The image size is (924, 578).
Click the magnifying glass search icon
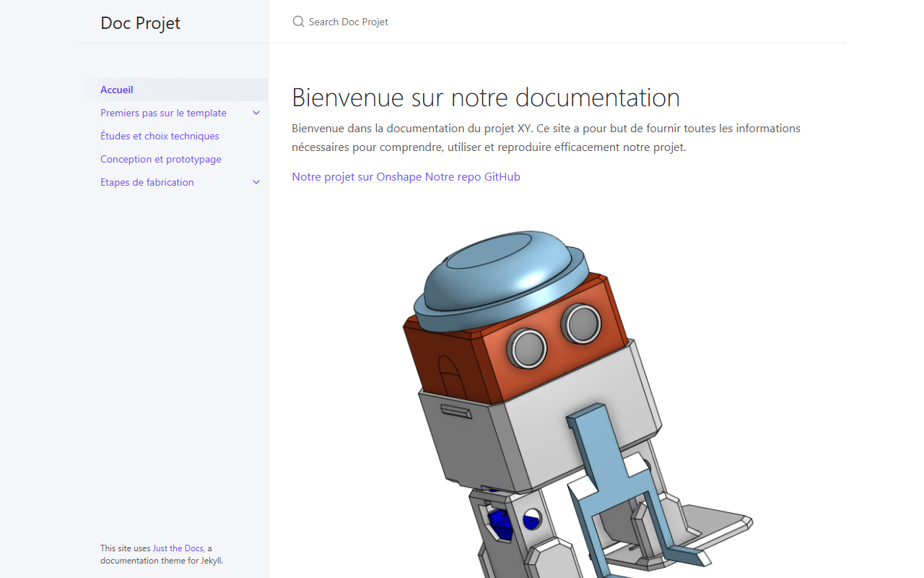pyautogui.click(x=298, y=22)
